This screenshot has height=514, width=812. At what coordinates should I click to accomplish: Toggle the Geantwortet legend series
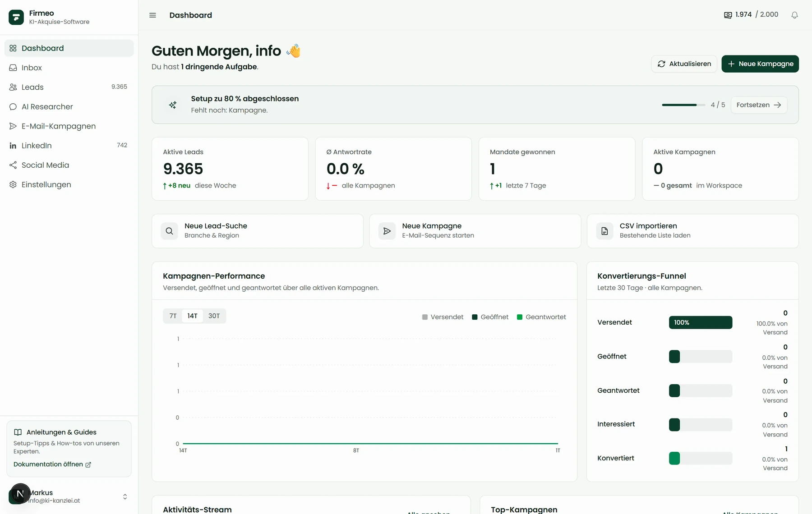click(541, 317)
